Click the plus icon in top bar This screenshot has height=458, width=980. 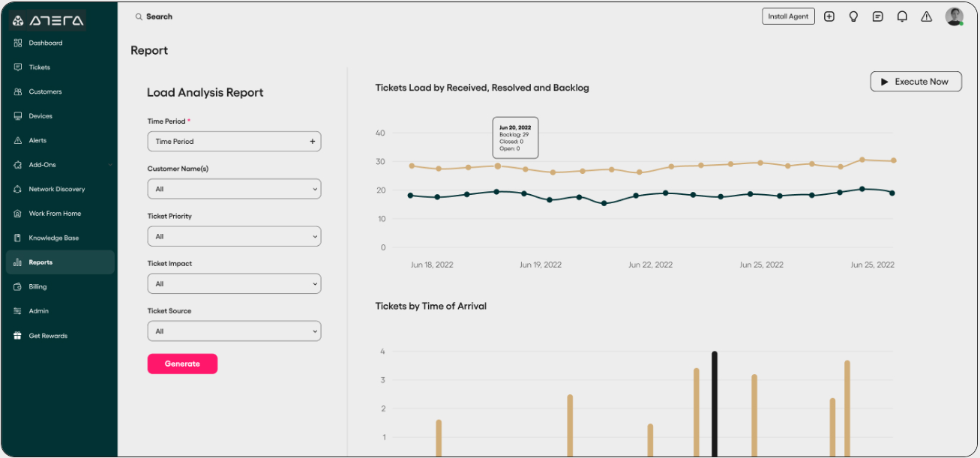pyautogui.click(x=829, y=16)
